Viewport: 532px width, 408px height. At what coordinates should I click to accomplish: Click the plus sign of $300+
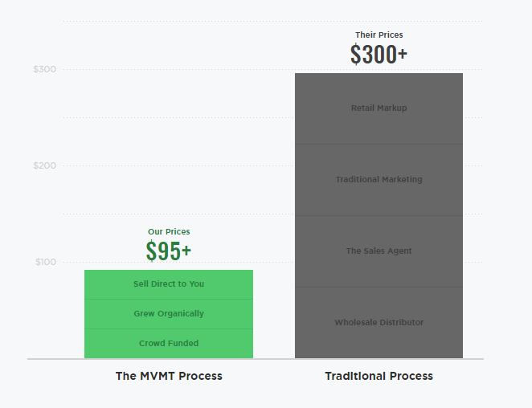point(403,54)
